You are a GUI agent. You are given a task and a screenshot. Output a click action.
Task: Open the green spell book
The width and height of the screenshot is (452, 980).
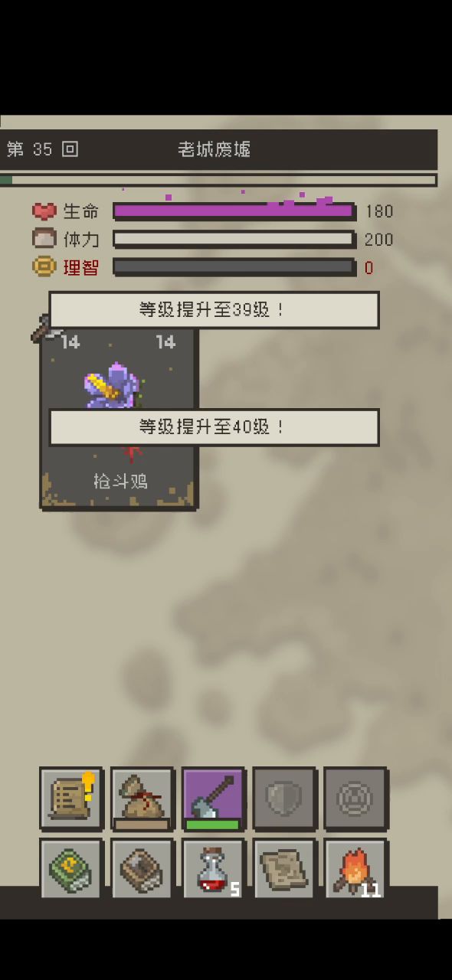click(x=71, y=869)
